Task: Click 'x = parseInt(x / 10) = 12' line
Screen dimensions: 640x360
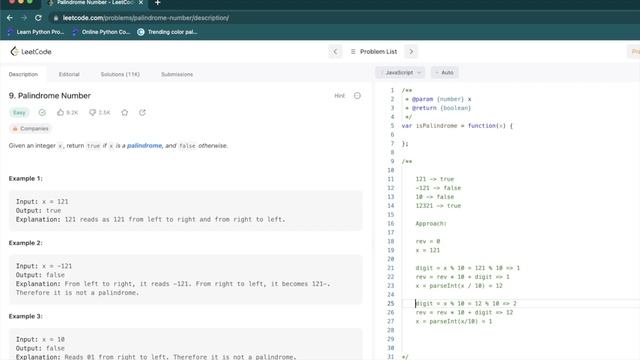Action: (459, 286)
